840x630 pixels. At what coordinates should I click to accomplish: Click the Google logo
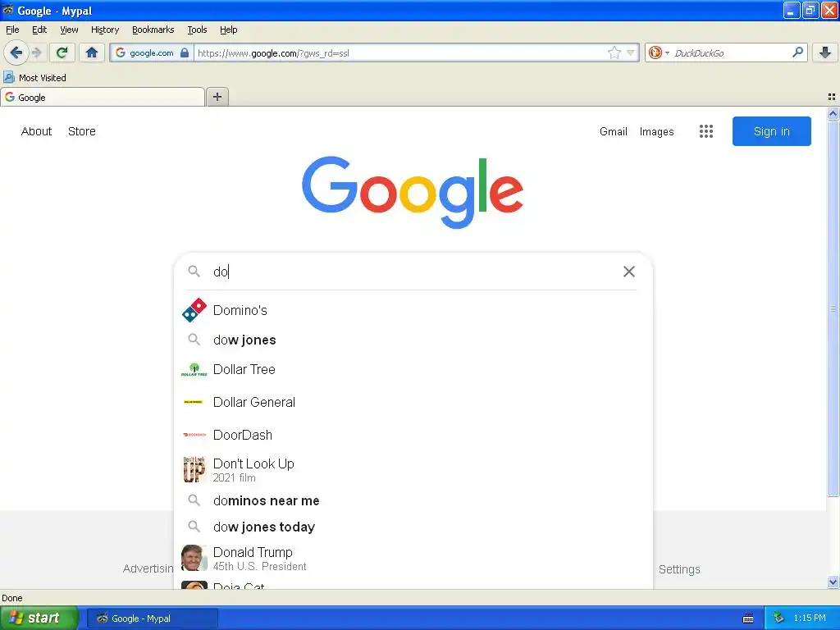(x=413, y=192)
